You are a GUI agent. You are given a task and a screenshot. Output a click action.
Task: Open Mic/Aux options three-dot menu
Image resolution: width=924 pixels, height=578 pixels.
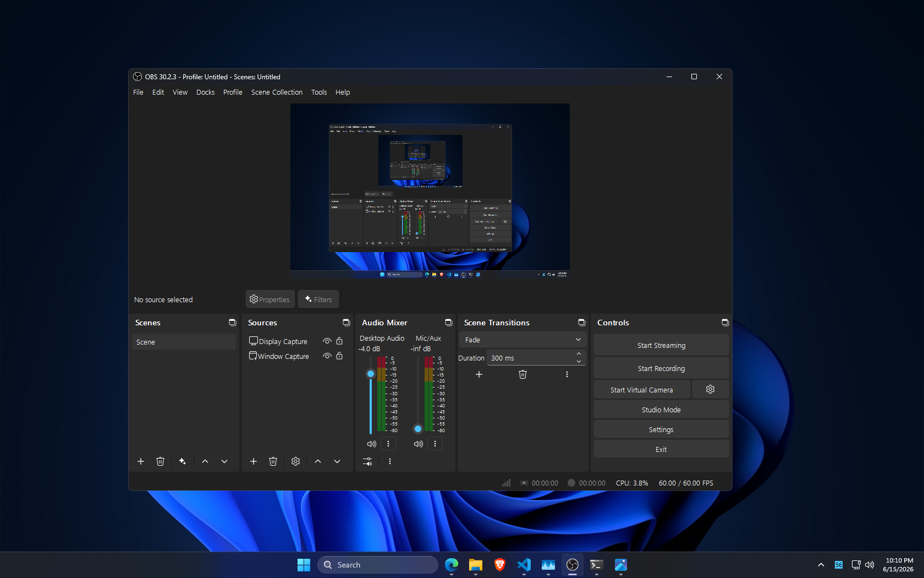[435, 444]
